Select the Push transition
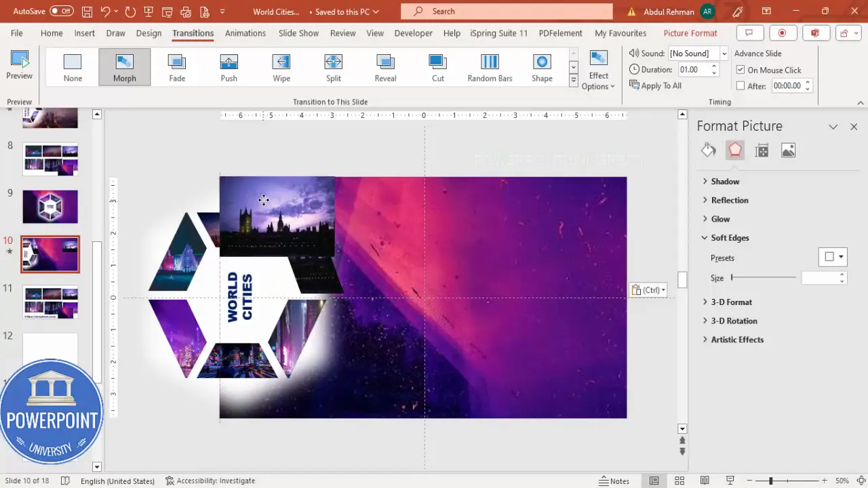This screenshot has height=488, width=868. point(229,67)
